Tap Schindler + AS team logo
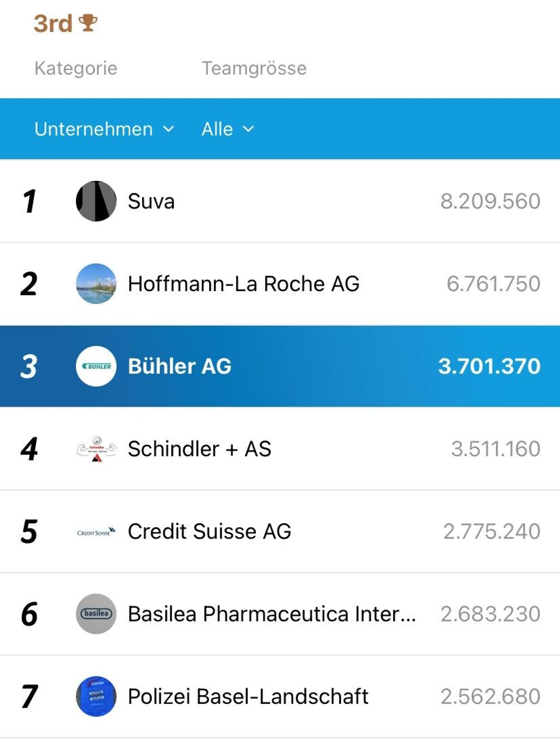This screenshot has height=747, width=560. coord(96,449)
